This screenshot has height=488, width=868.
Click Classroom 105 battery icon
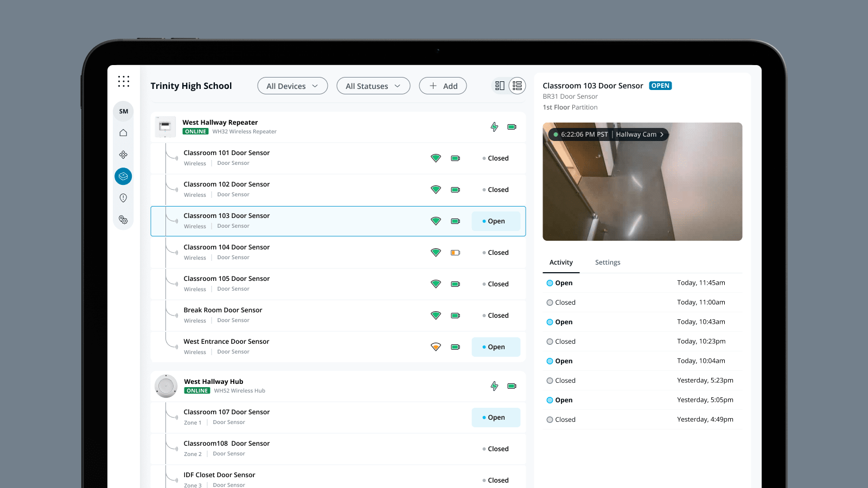click(x=456, y=284)
